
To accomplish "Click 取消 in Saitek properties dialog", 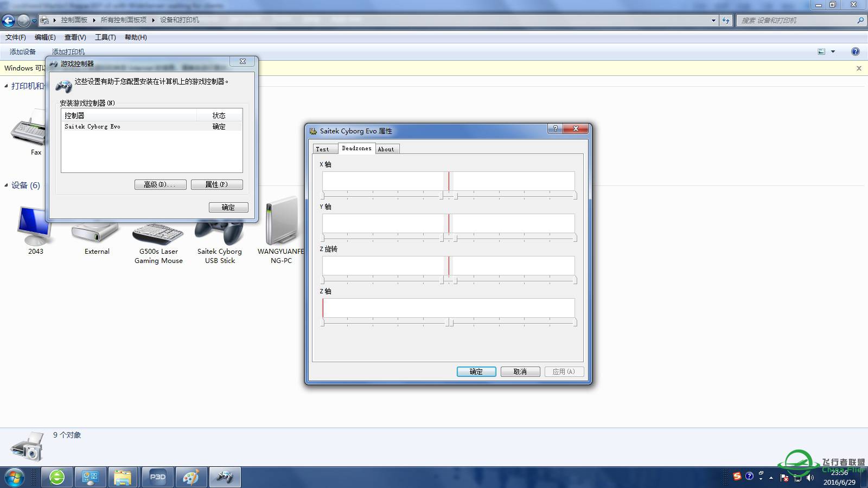I will (520, 371).
